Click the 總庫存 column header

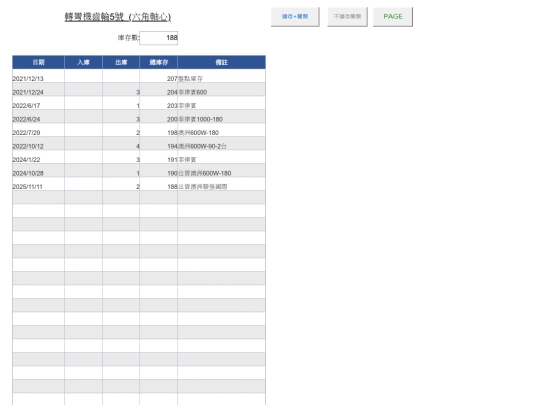pos(158,62)
